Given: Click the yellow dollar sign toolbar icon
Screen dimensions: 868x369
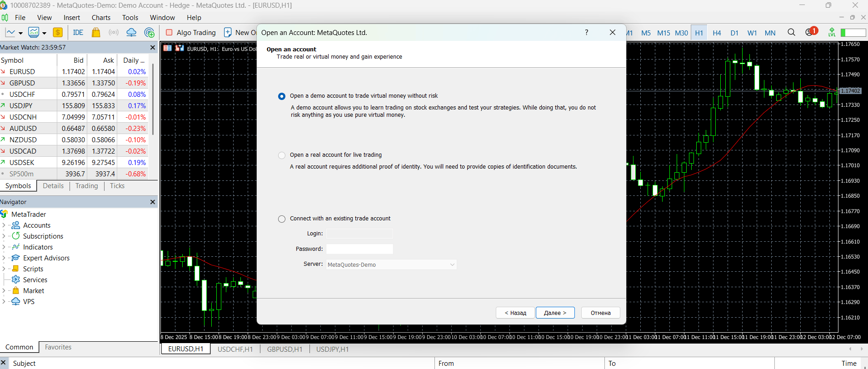Looking at the screenshot, I should [58, 33].
